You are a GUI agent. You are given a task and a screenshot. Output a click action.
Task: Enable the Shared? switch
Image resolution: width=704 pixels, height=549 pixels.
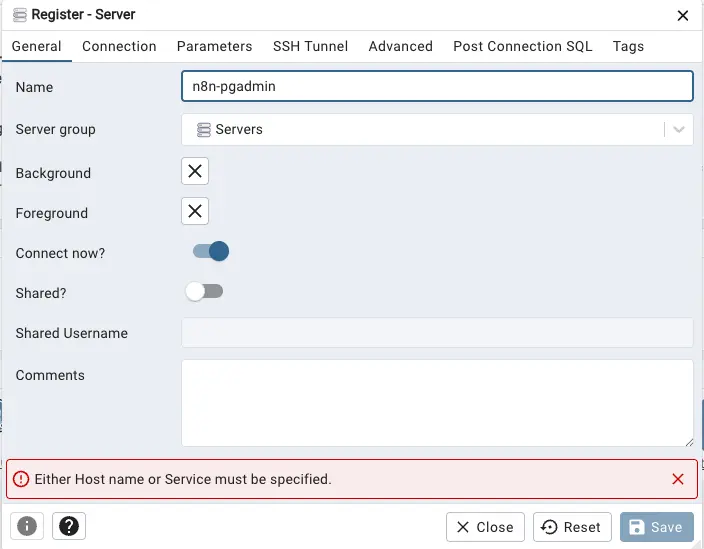tap(204, 291)
